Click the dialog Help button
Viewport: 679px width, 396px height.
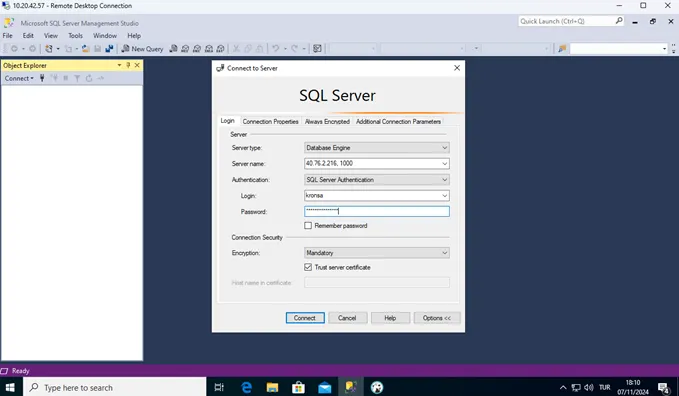390,318
